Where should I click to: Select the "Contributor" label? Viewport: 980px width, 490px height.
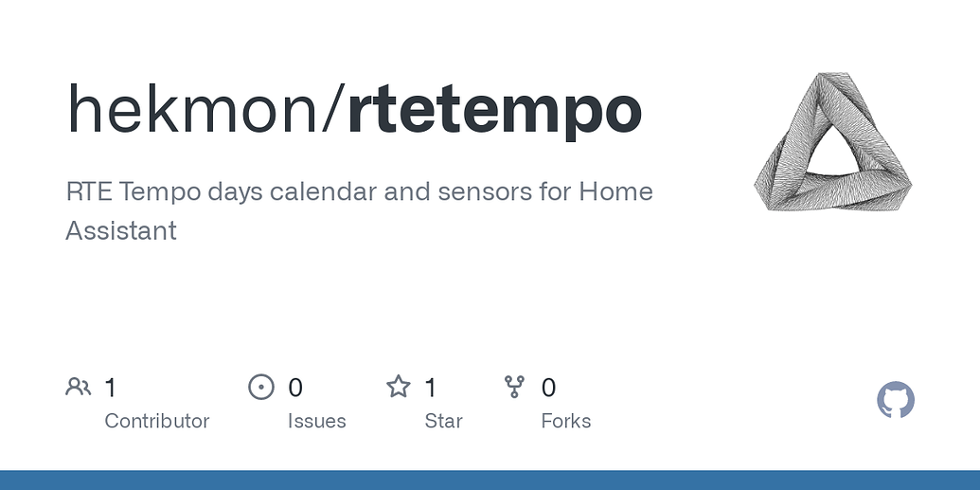tap(156, 421)
